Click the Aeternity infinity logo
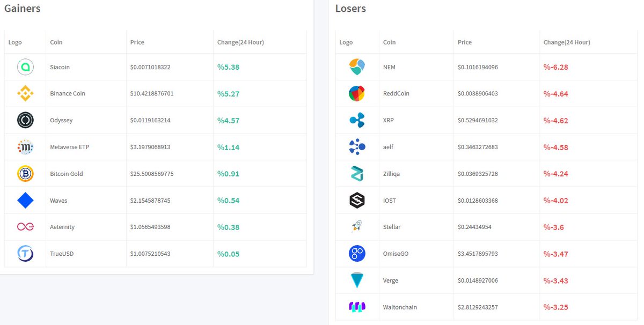The width and height of the screenshot is (644, 325). 25,227
